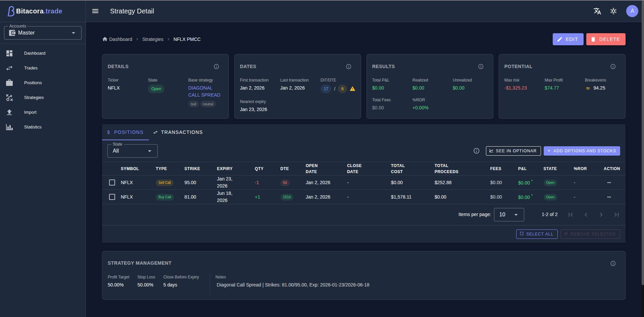644x317 pixels.
Task: Click the Import icon in sidebar
Action: [x=10, y=112]
